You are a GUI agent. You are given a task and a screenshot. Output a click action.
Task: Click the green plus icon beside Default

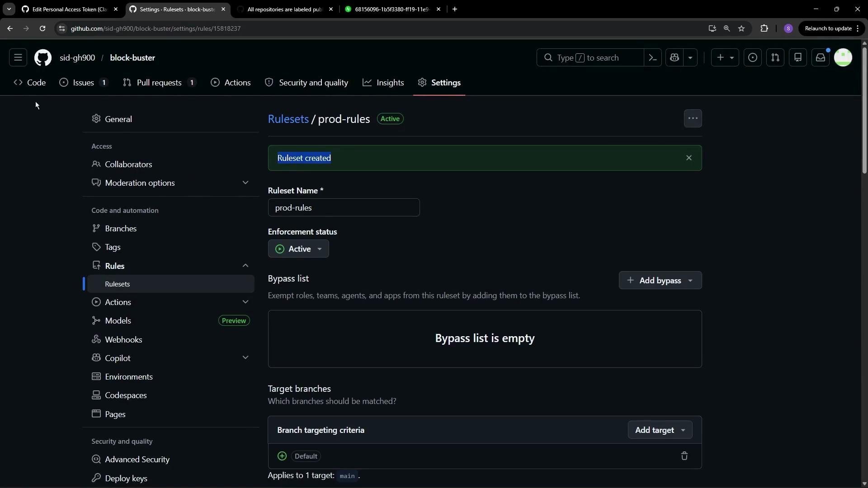pos(282,456)
